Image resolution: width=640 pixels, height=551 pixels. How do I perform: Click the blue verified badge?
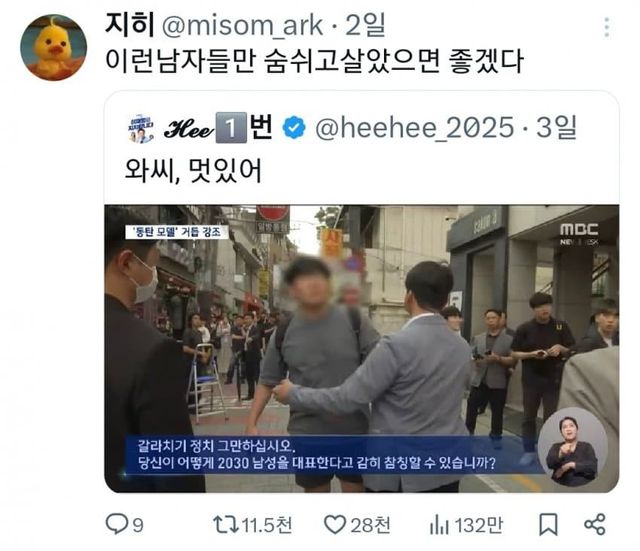point(294,127)
